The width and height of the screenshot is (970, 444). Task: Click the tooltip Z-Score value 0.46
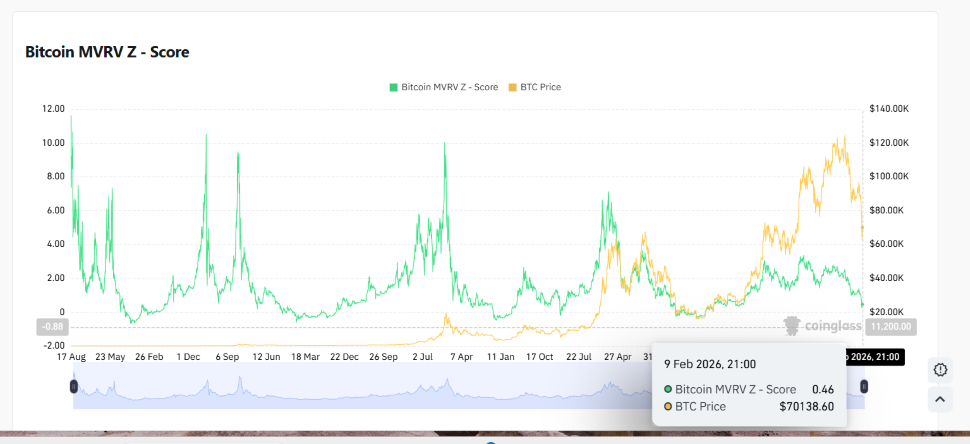(x=823, y=390)
